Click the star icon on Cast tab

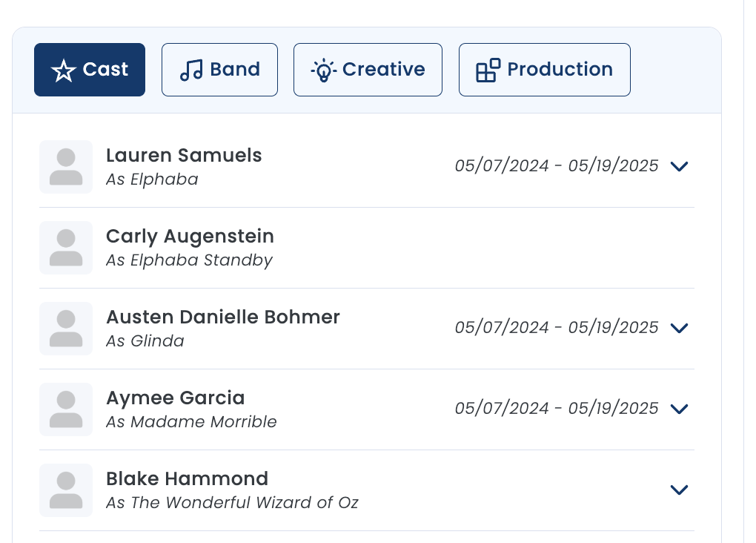64,70
